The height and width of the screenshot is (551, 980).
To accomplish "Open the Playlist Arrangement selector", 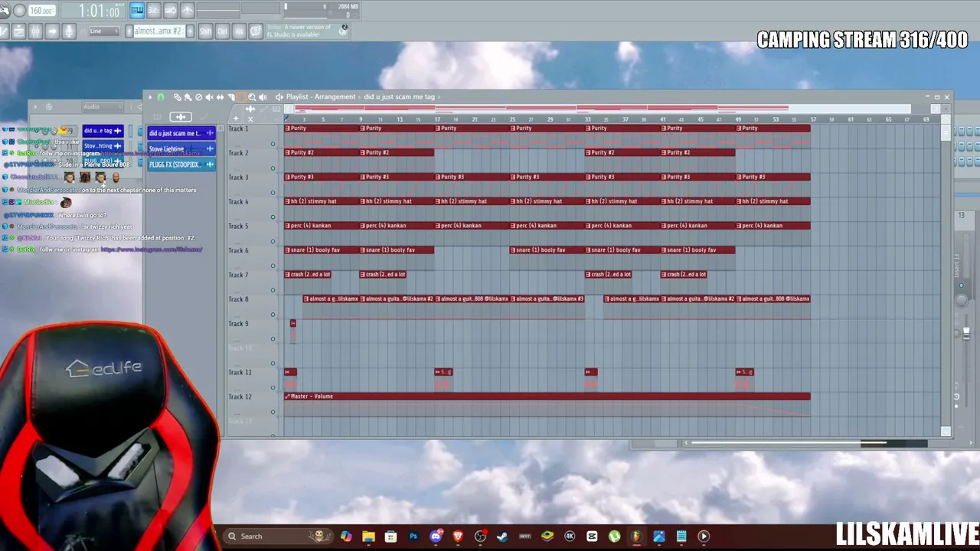I will pos(321,97).
